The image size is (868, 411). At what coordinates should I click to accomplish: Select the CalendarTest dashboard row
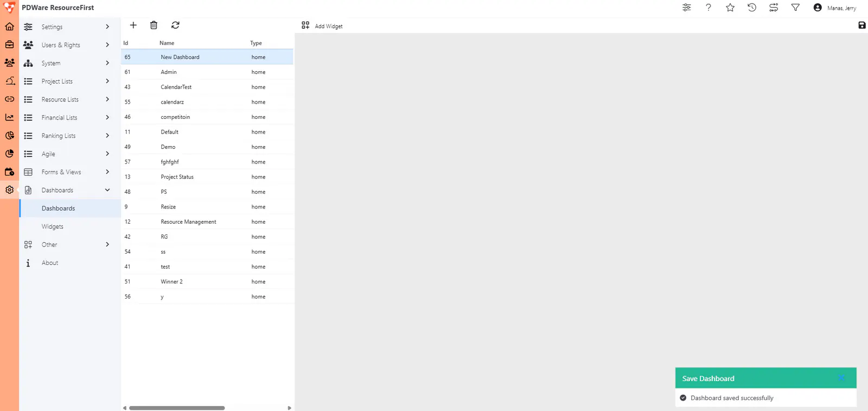(x=207, y=87)
